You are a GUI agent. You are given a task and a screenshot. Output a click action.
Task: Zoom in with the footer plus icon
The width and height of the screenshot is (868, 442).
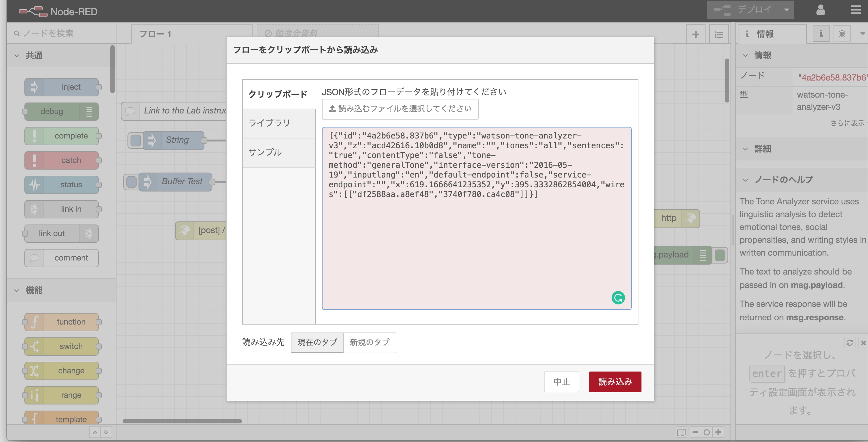coord(718,432)
